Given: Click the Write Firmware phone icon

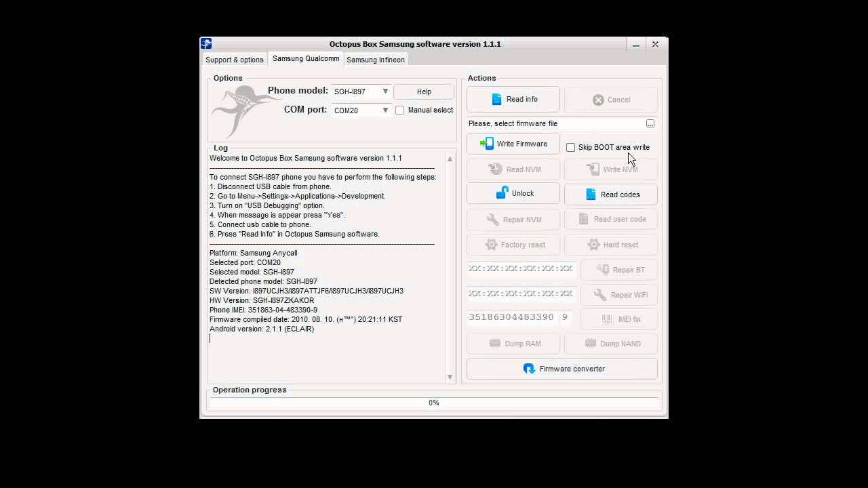Looking at the screenshot, I should pos(486,144).
